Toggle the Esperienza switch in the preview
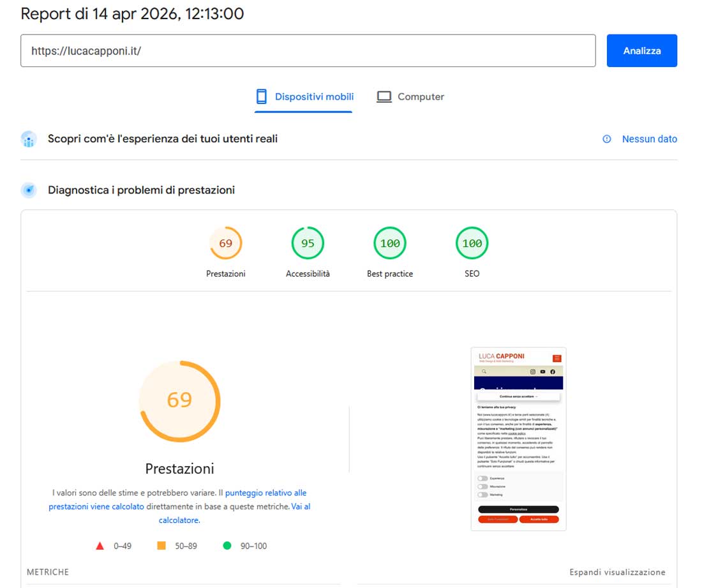This screenshot has width=702, height=588. [x=483, y=478]
